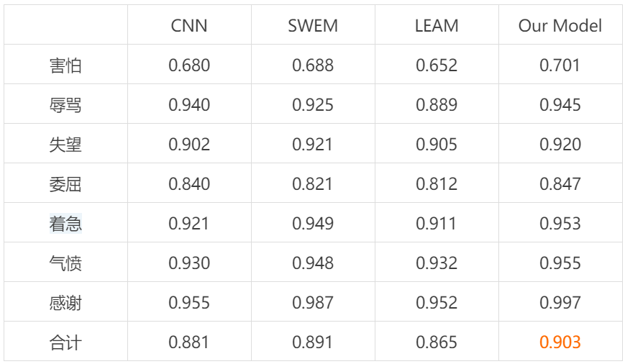Click the LEAM column header
Screen dimensions: 625x364
(x=437, y=26)
